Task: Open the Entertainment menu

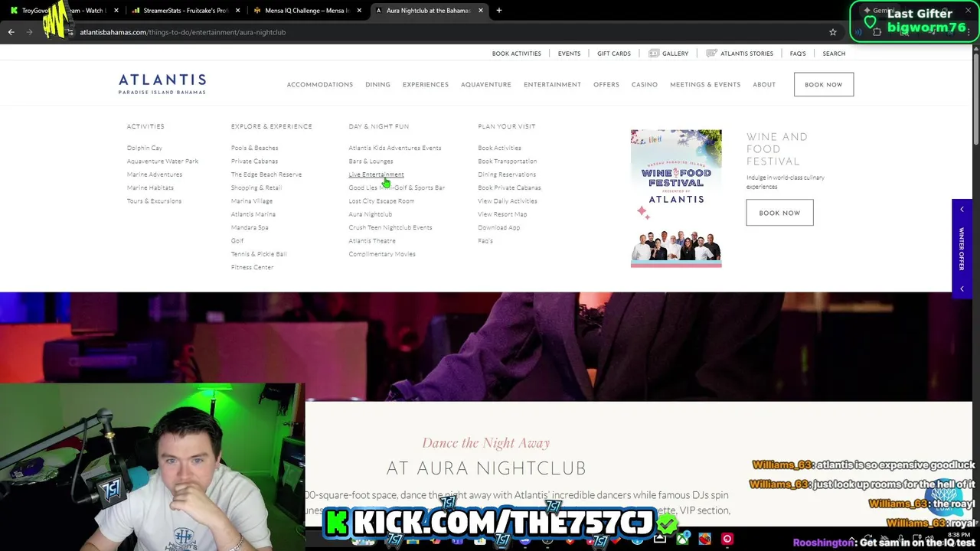Action: 552,85
